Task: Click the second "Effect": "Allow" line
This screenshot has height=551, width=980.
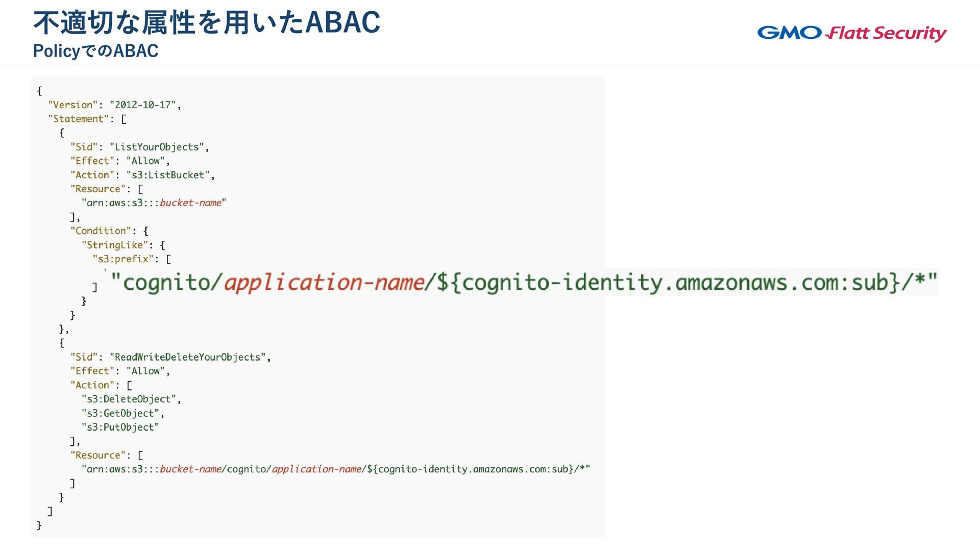Action: (120, 371)
